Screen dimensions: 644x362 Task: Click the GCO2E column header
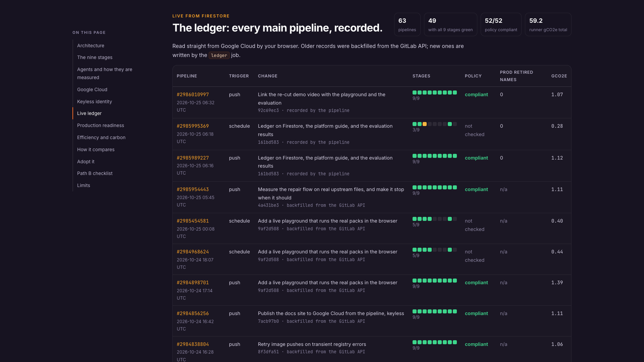[x=559, y=76]
